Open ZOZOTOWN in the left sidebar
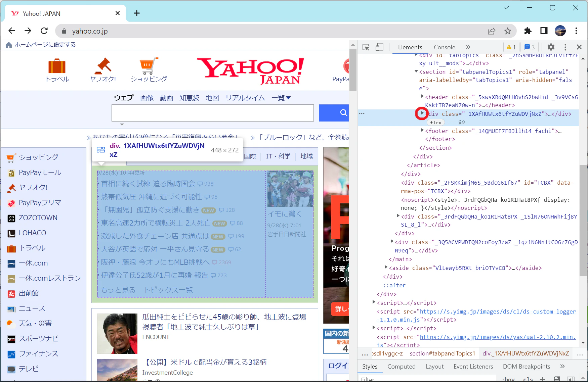This screenshot has width=588, height=382. pyautogui.click(x=38, y=218)
